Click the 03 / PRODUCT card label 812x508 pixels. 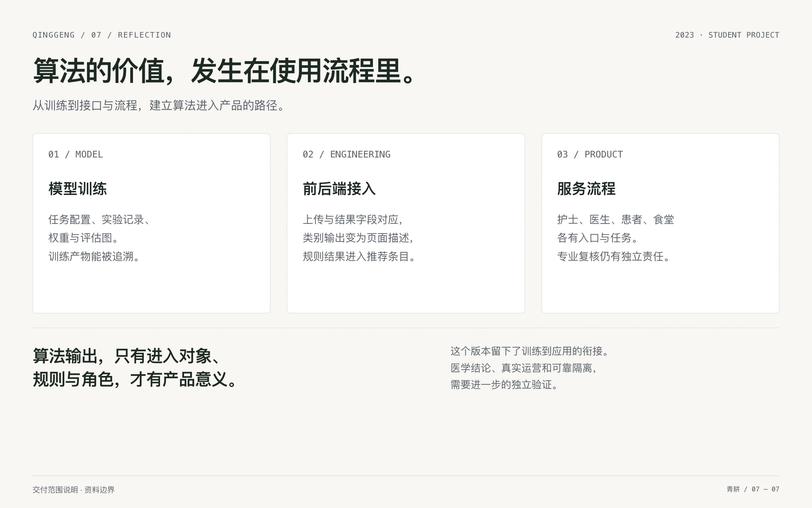(x=590, y=154)
